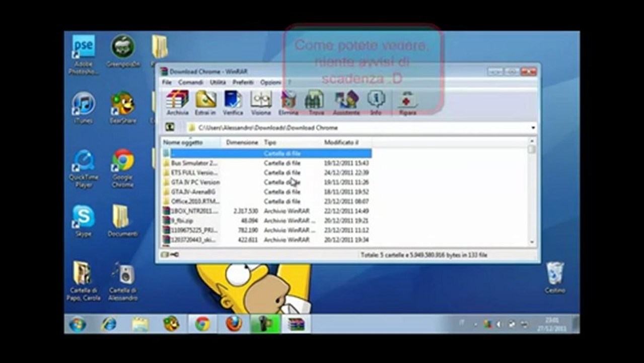Open the Google Chrome desktop icon
Viewport: 644px width, 363px height.
[123, 168]
